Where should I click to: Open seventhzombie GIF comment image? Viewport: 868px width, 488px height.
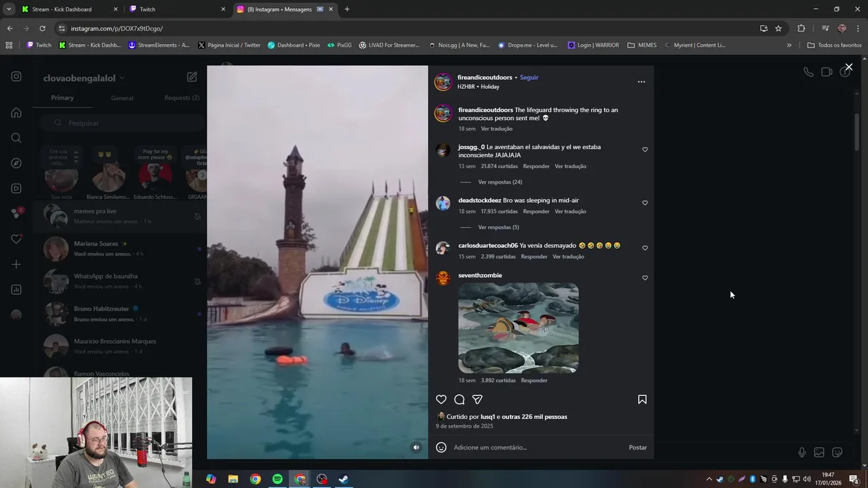(x=518, y=328)
